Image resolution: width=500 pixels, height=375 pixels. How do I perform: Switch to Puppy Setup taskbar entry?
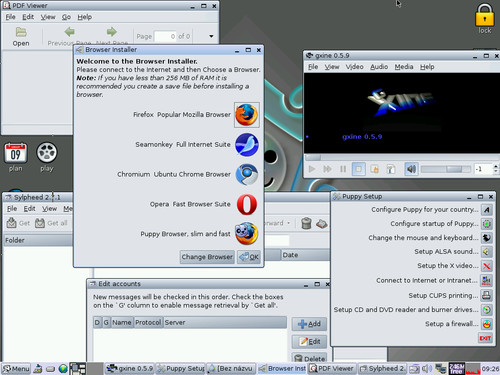[x=180, y=369]
